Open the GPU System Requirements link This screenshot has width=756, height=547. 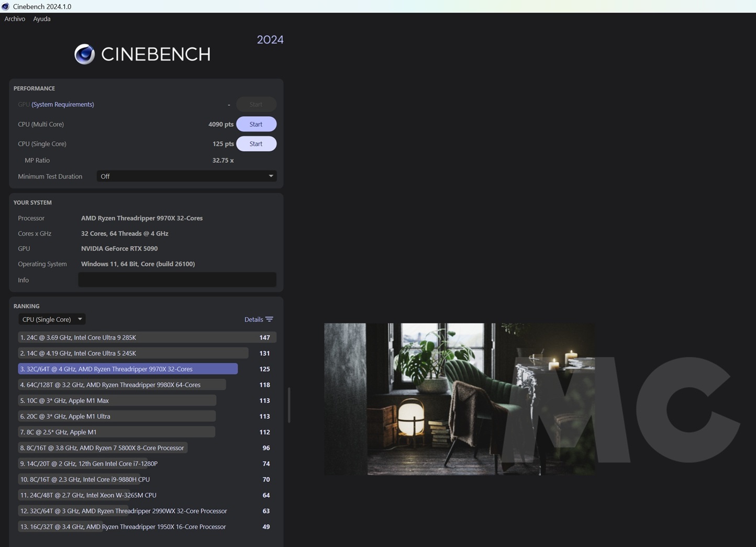click(63, 105)
